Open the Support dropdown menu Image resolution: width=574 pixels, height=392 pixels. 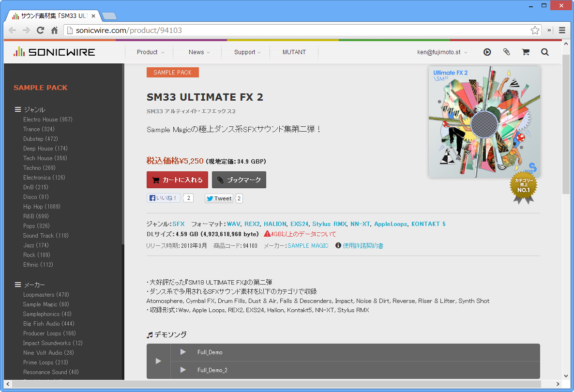(x=247, y=52)
